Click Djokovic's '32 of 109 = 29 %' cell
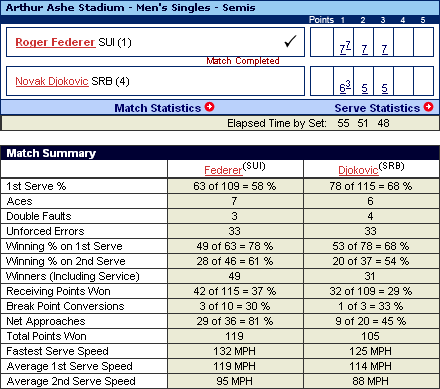This screenshot has height=389, width=440. pos(371,291)
